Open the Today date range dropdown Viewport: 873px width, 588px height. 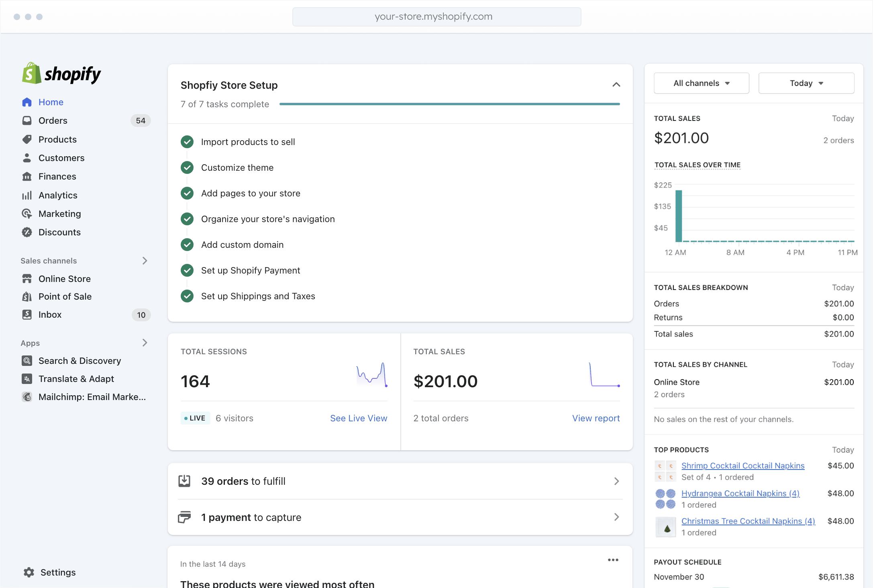coord(806,83)
